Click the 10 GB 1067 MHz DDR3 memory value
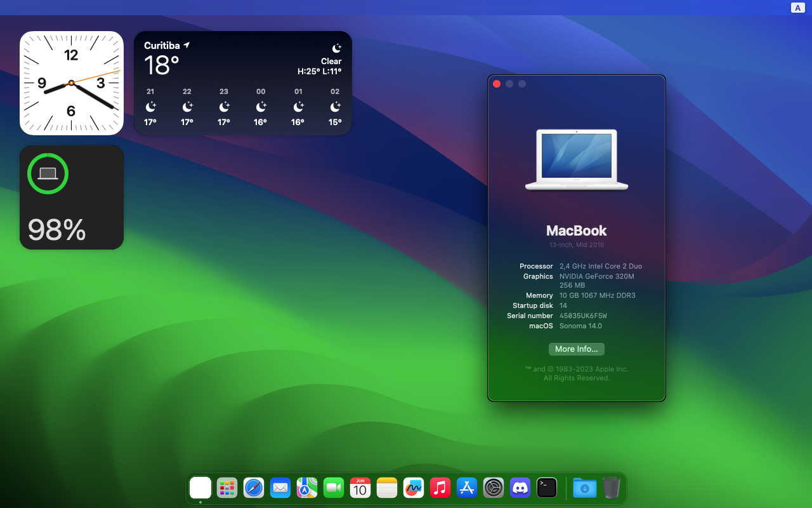This screenshot has height=508, width=812. 598,295
